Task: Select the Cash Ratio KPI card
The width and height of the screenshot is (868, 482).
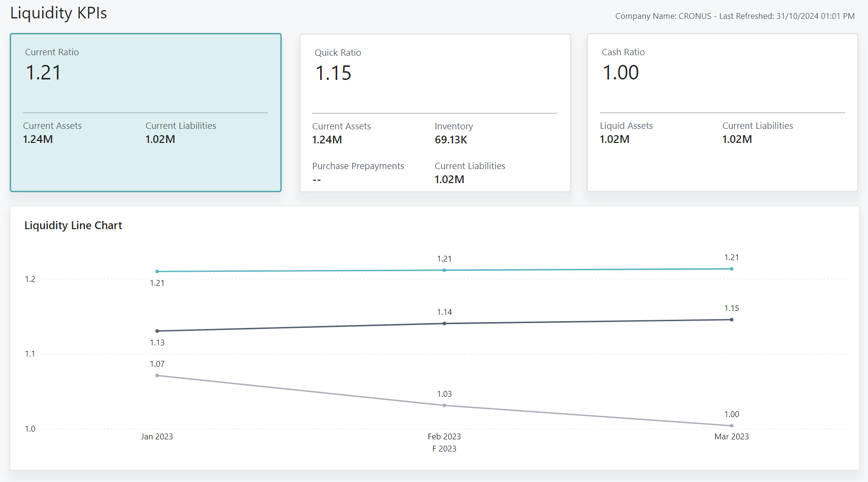Action: pos(722,112)
